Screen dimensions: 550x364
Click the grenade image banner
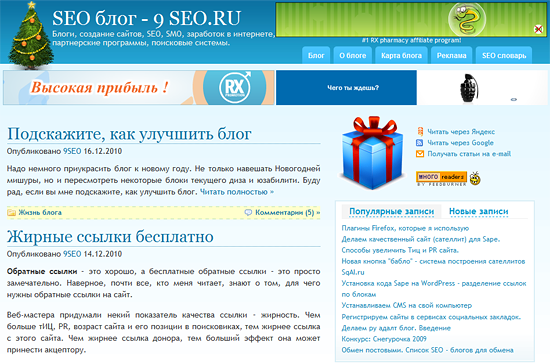[483, 87]
